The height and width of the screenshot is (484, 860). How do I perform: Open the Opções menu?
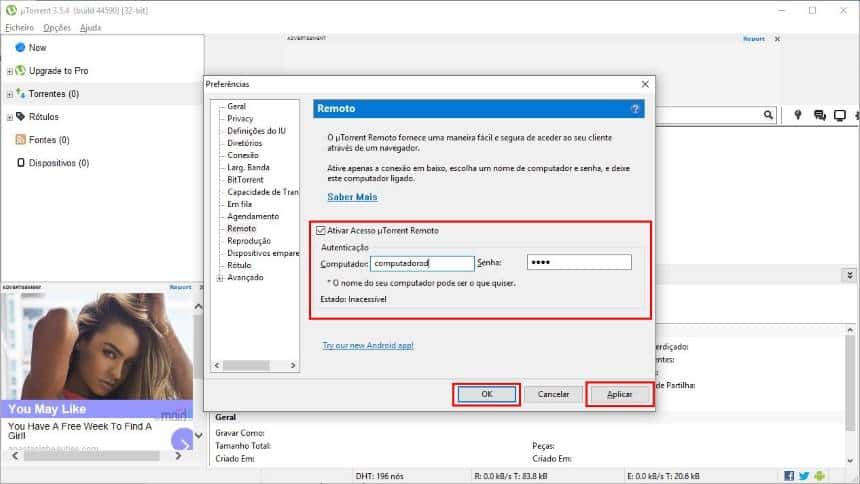pyautogui.click(x=57, y=27)
